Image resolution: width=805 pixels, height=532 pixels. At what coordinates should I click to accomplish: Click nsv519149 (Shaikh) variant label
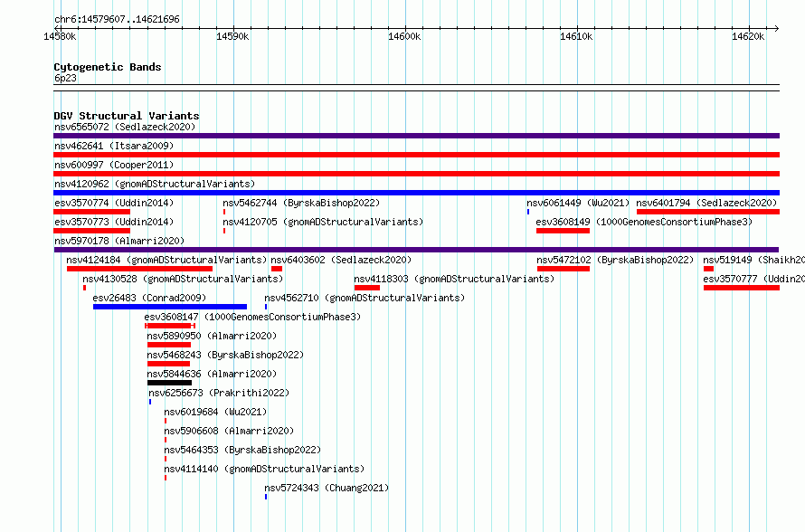pos(753,260)
